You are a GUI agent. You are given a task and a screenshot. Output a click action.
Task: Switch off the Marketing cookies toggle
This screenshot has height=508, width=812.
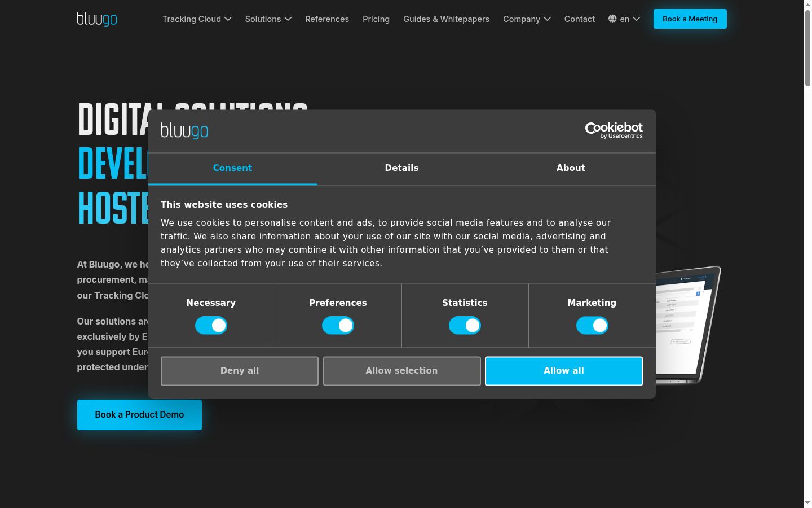pos(592,326)
